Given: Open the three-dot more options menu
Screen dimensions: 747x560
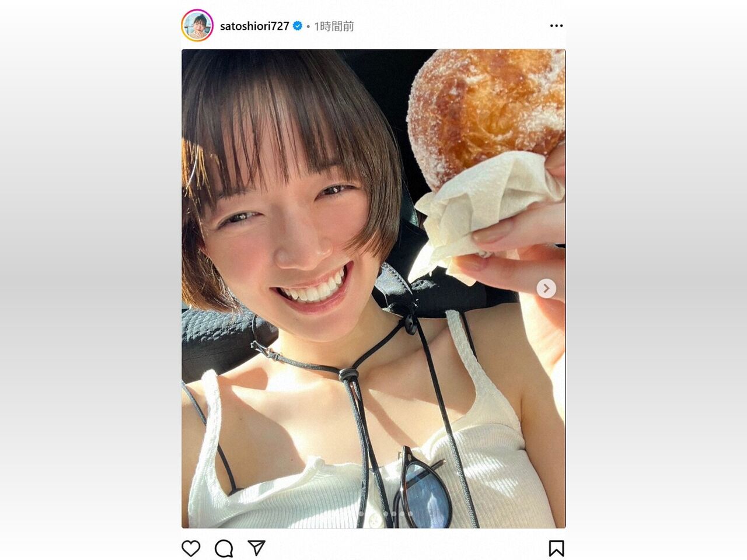Looking at the screenshot, I should point(556,26).
